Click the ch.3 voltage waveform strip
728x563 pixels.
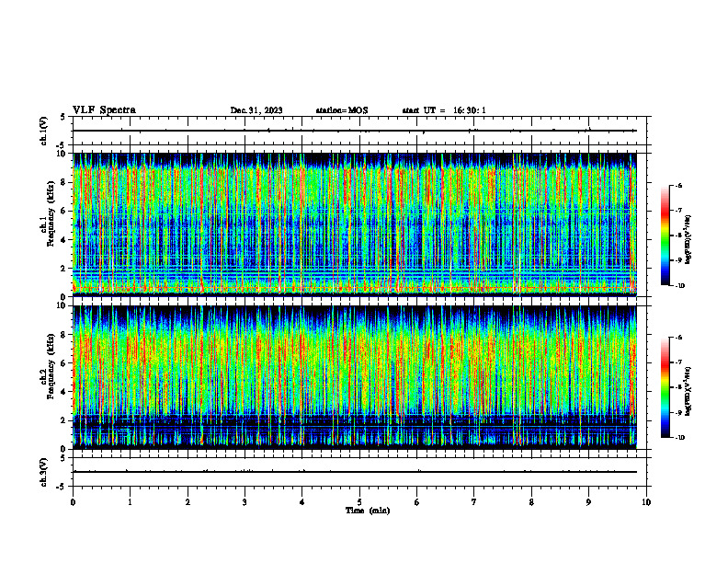[361, 472]
